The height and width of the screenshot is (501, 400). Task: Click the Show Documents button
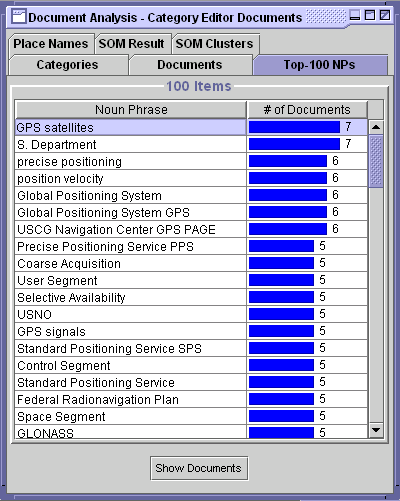199,468
